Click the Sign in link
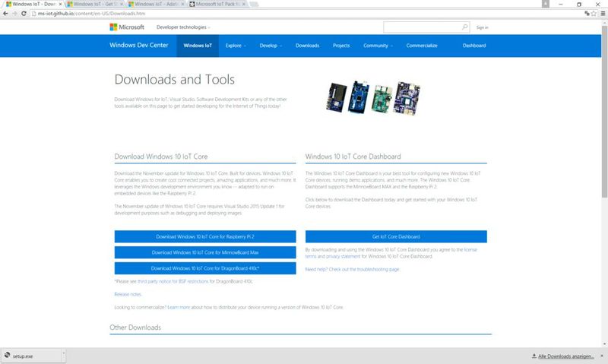Screen dimensions: 608x364 pos(482,27)
